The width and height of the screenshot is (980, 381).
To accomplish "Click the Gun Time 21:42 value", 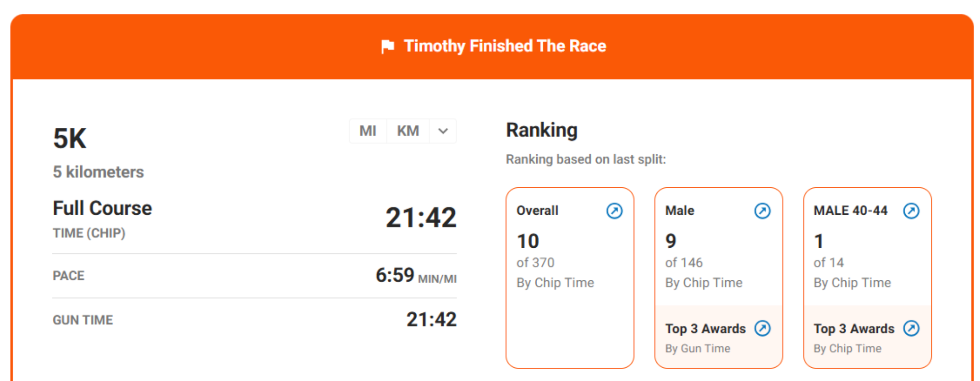I will [431, 320].
